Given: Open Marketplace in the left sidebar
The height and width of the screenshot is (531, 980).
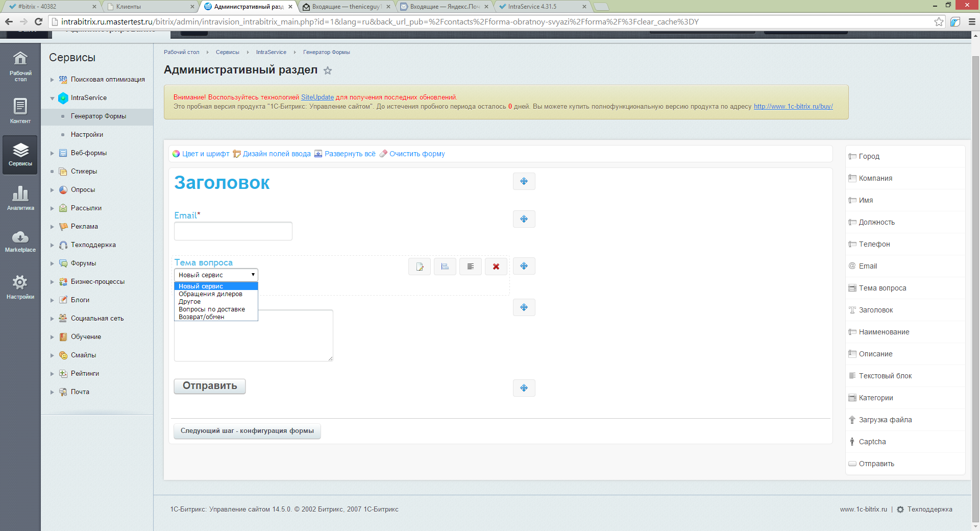Looking at the screenshot, I should coord(20,242).
